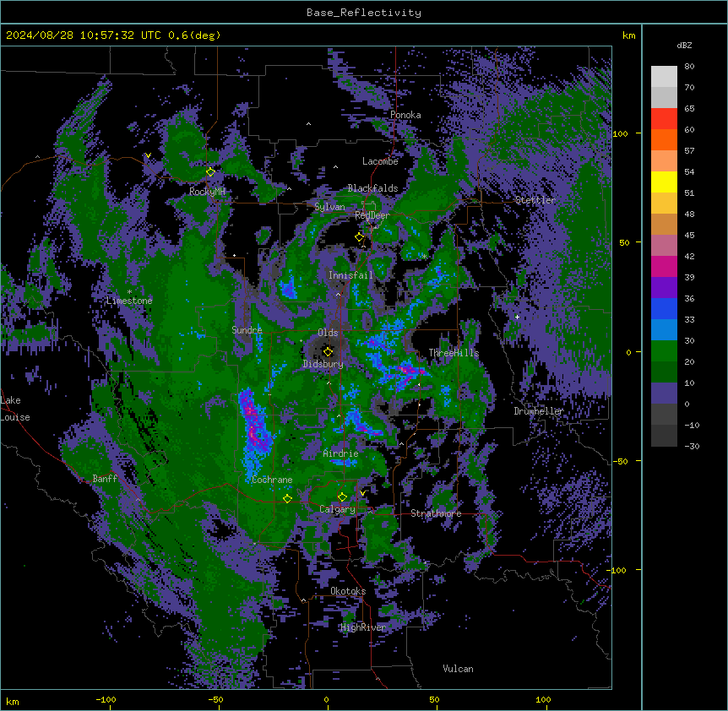Click the yellow diamond marker right of Cochrane
This screenshot has height=711, width=728.
click(x=287, y=498)
